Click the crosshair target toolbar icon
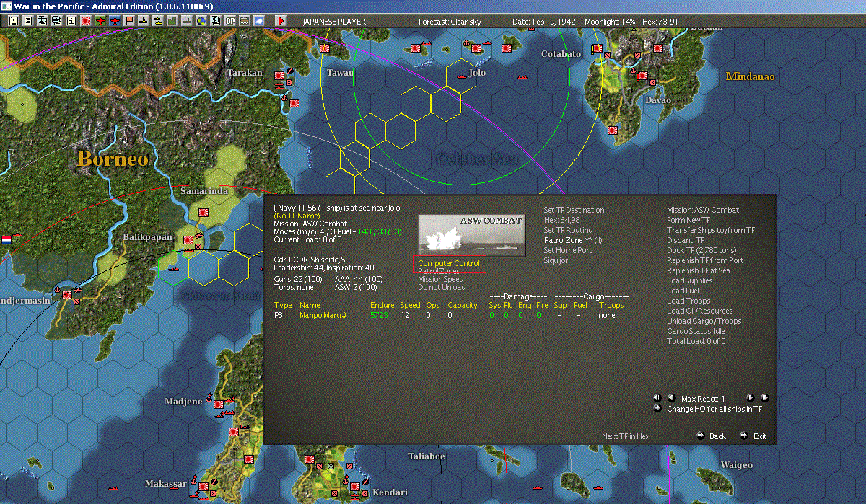Viewport: 866px width, 504px height. click(x=215, y=21)
